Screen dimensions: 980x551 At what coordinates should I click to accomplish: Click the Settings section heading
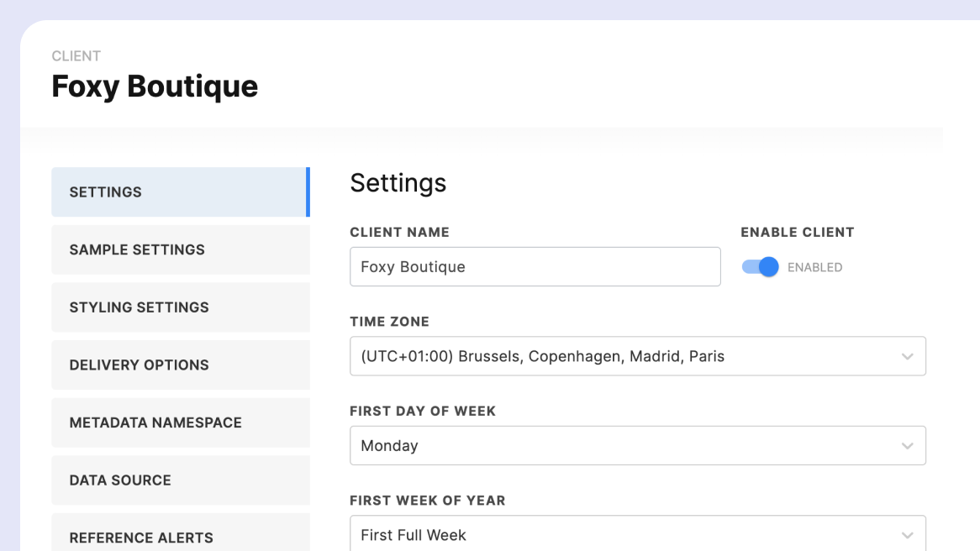point(398,183)
